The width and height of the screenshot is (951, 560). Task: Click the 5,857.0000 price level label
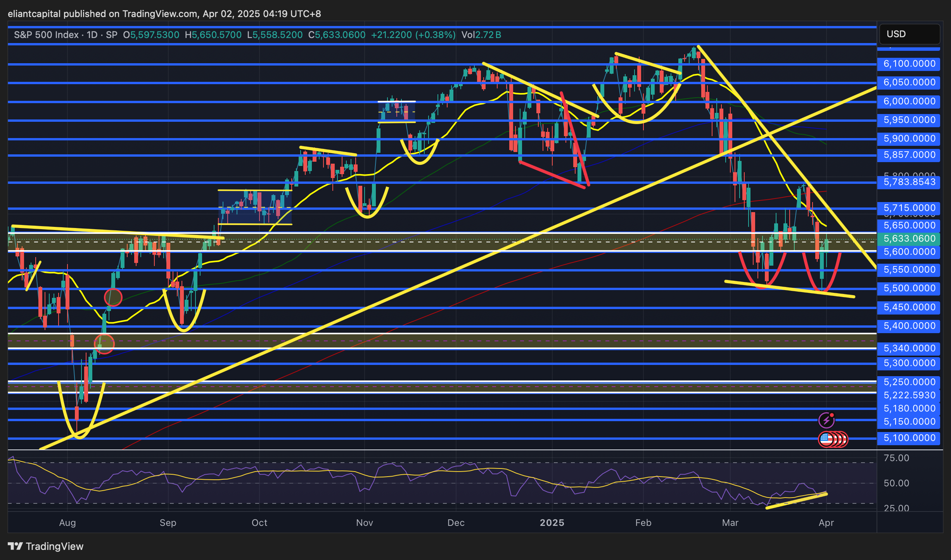pos(909,155)
